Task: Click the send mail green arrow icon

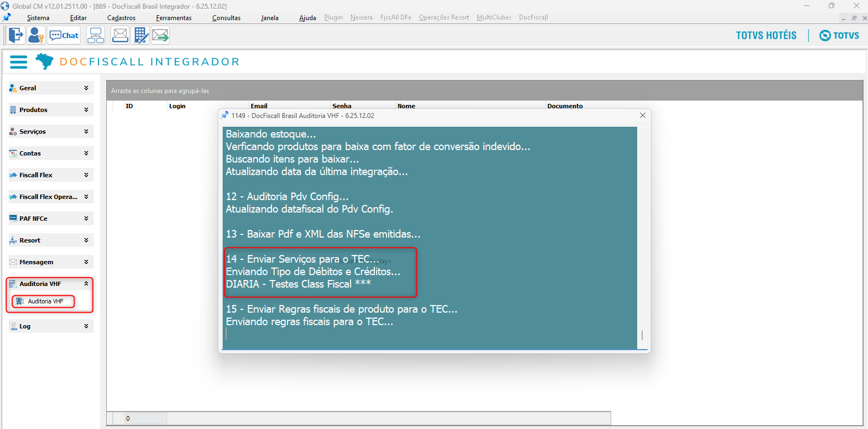Action: [161, 35]
